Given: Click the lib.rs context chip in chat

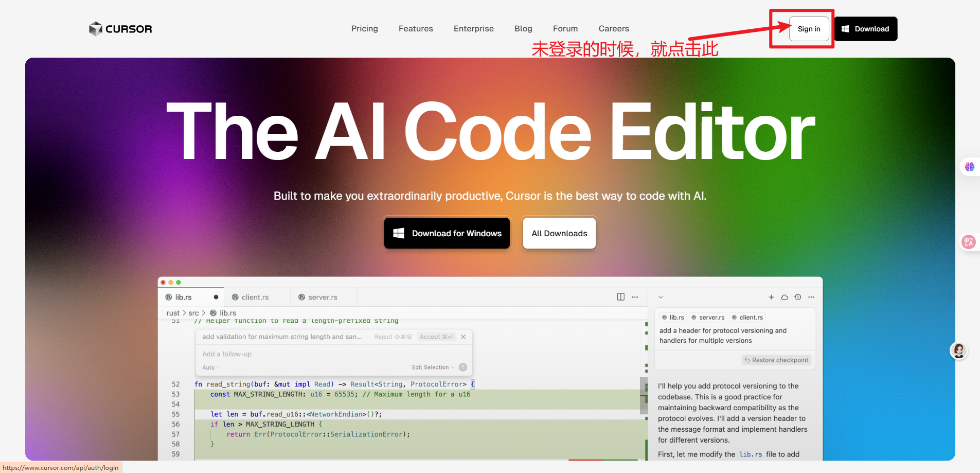Looking at the screenshot, I should [x=673, y=318].
